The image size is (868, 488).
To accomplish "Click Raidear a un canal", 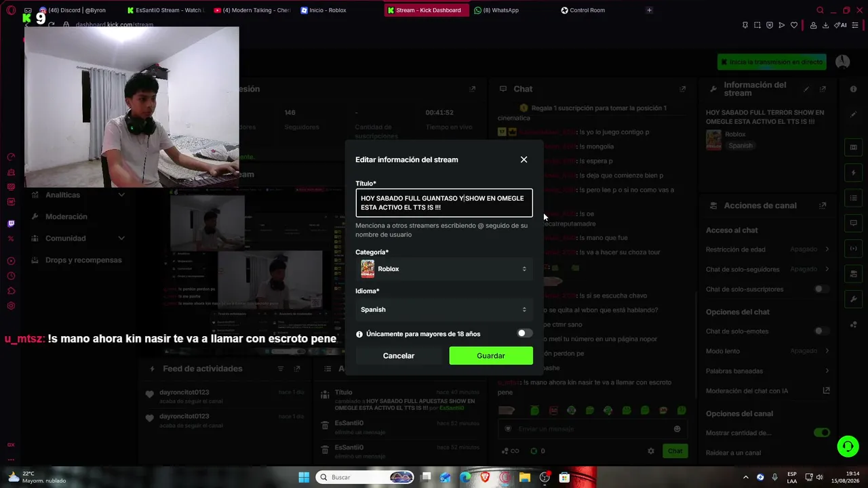I will pos(734,453).
